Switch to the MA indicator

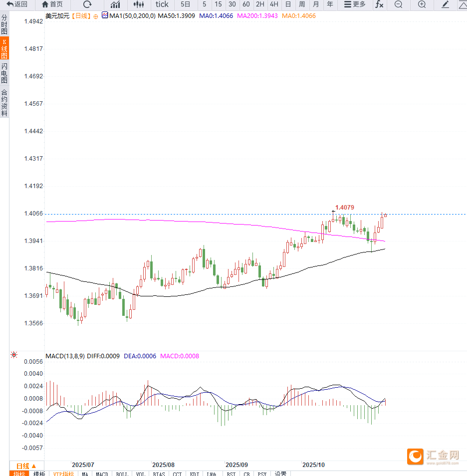tap(85, 474)
